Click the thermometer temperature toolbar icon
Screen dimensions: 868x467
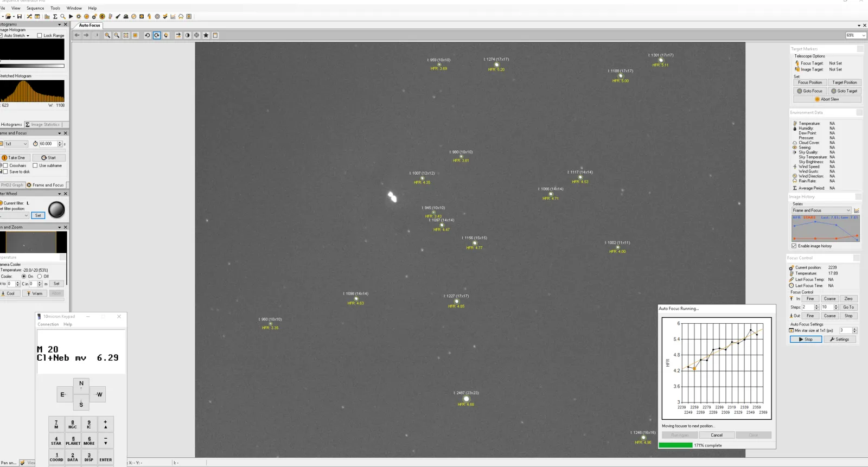[110, 16]
